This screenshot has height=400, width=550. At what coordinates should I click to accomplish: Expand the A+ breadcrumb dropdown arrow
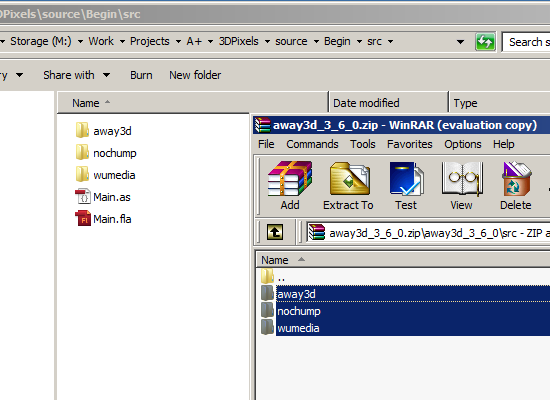[210, 42]
